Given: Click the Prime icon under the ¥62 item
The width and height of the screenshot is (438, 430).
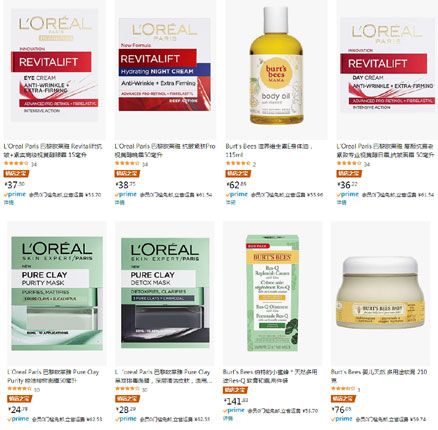Looking at the screenshot, I should (237, 194).
